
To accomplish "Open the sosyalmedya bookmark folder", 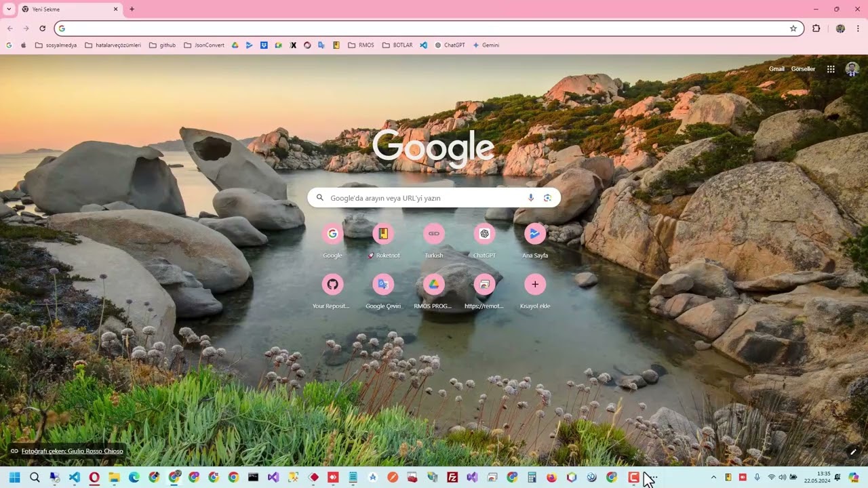I will click(x=56, y=45).
